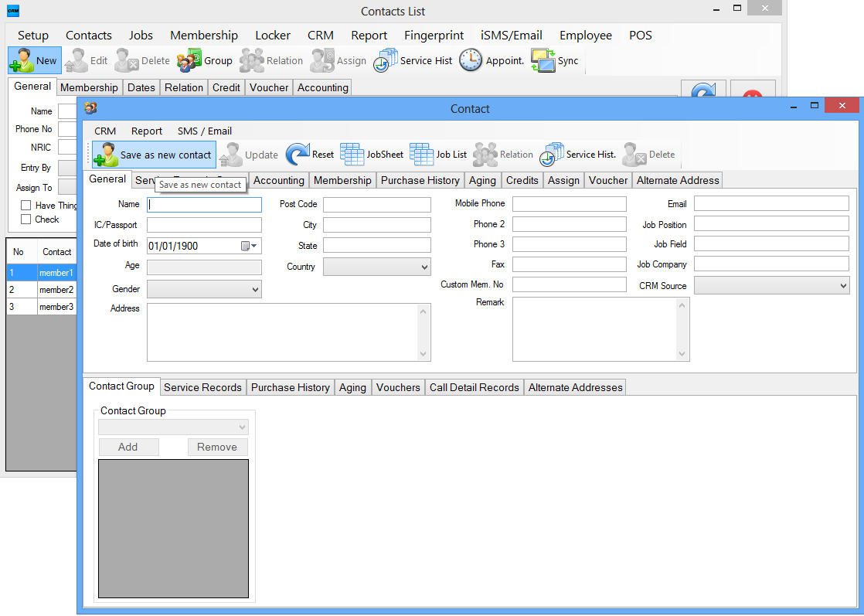Open Setup menu in Contacts List

tap(33, 36)
